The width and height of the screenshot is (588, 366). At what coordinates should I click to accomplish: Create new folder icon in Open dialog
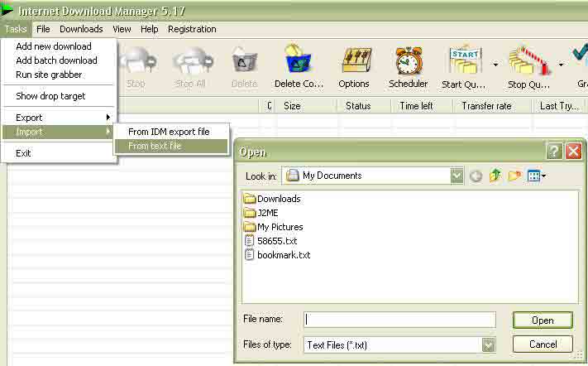tap(514, 176)
